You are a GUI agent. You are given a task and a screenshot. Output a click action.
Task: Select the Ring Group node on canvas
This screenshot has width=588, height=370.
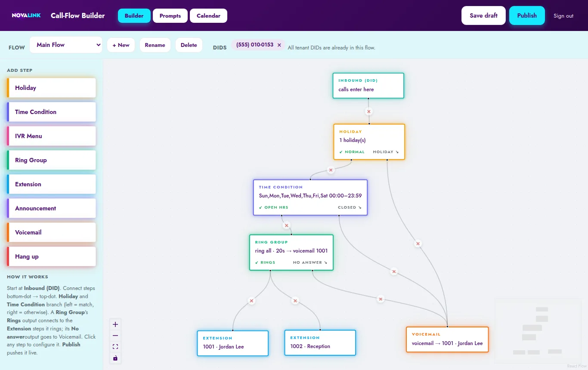[x=291, y=253]
